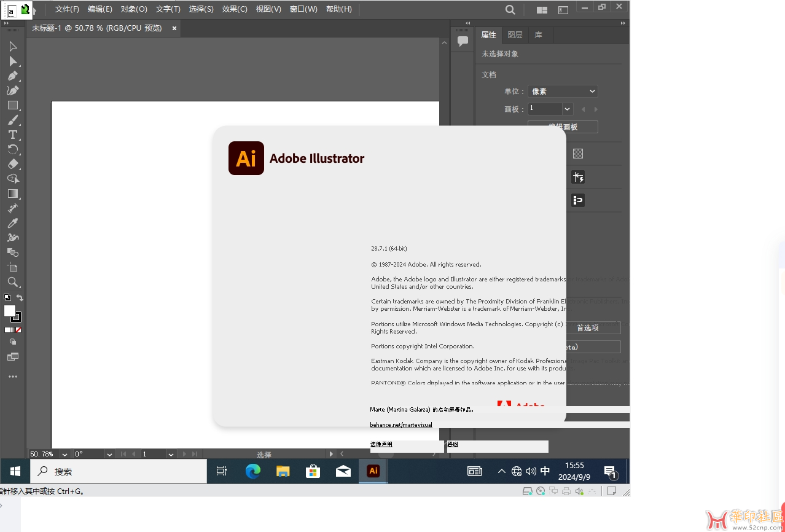Open the artboard navigation dropdown at bottom

click(x=170, y=455)
